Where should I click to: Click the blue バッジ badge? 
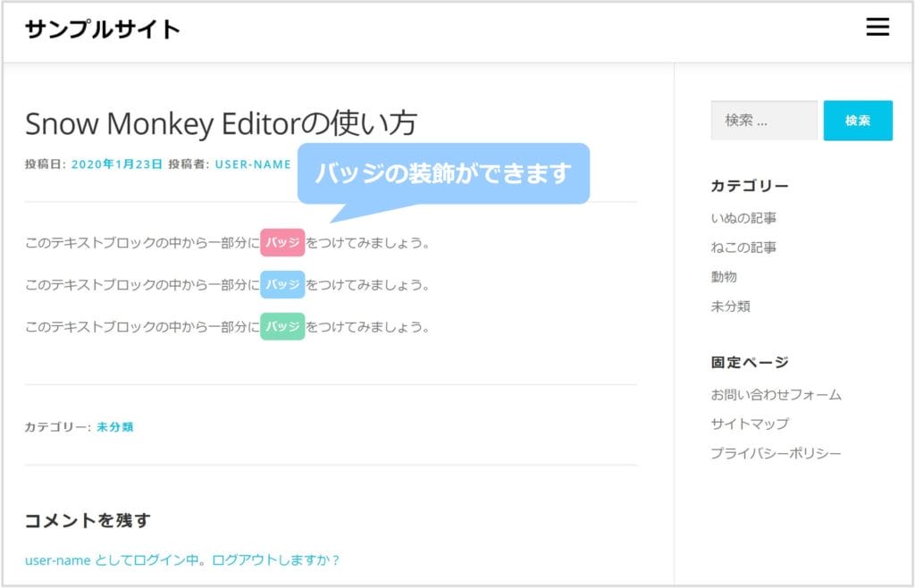282,285
